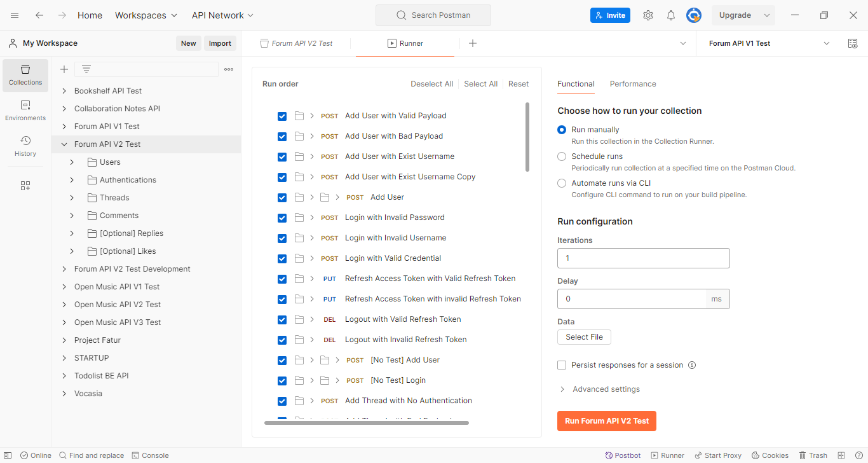This screenshot has width=868, height=463.
Task: Open the Workspaces dropdown
Action: coord(147,15)
